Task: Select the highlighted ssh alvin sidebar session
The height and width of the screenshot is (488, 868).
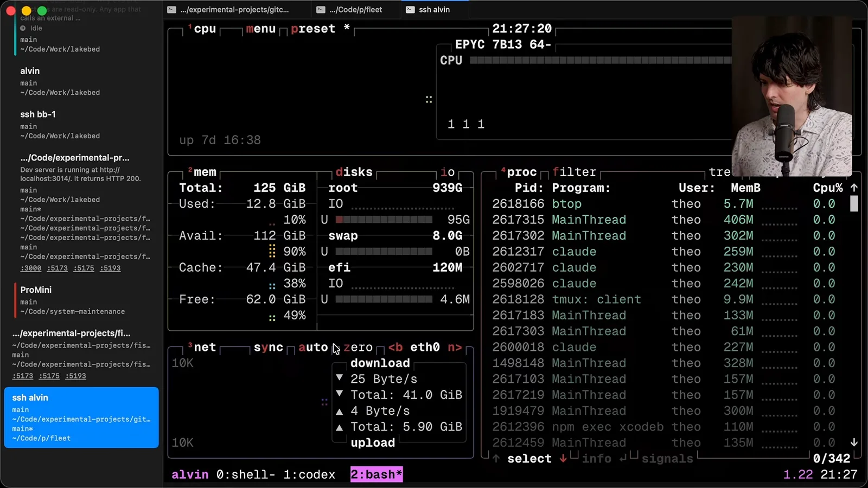Action: click(81, 418)
